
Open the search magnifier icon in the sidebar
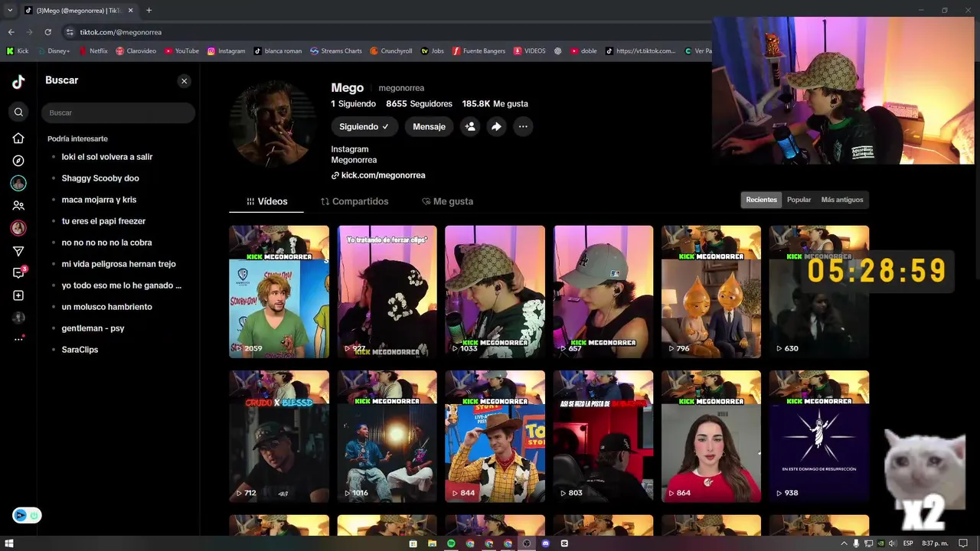[x=18, y=112]
